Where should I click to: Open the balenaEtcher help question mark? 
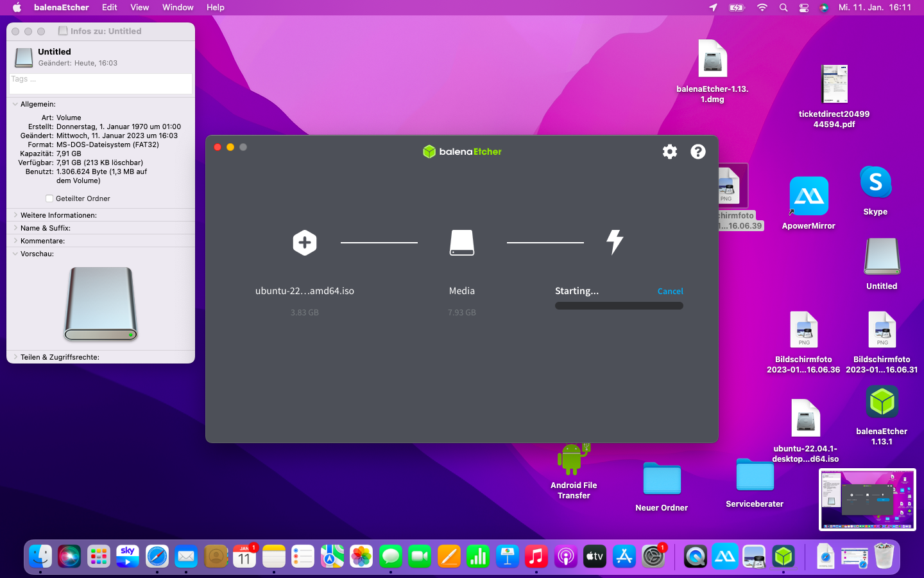coord(698,152)
